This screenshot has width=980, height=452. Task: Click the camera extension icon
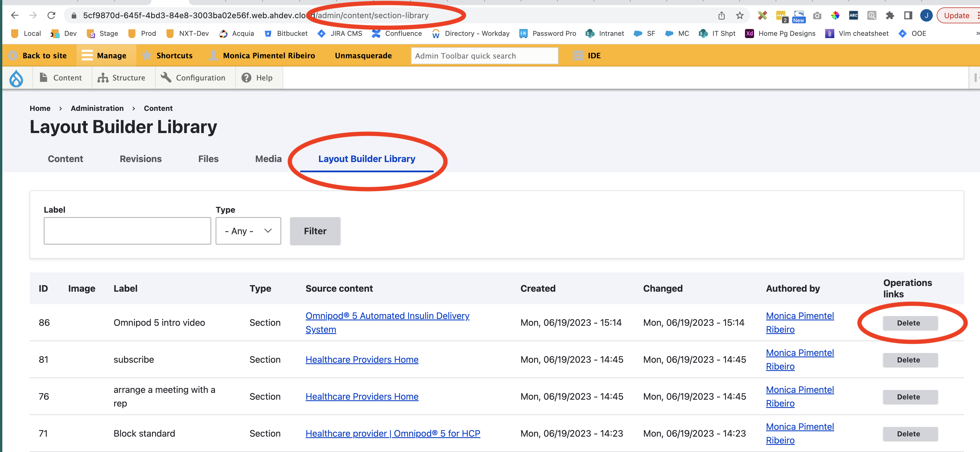click(x=817, y=15)
